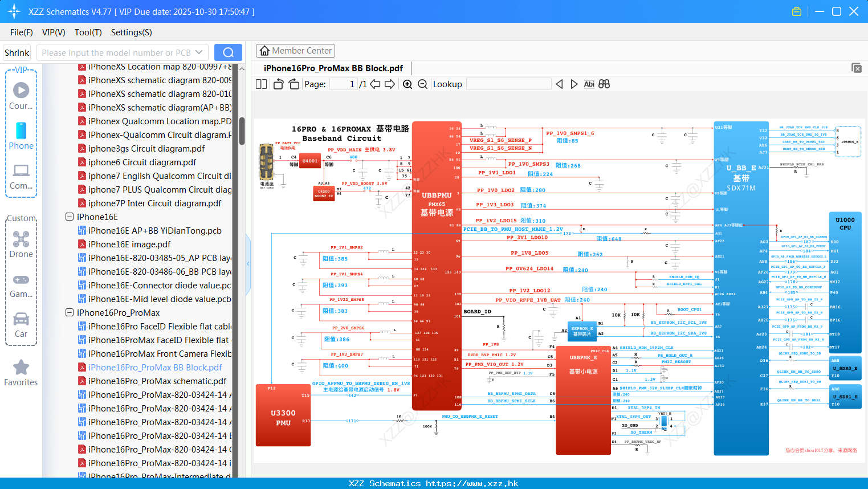
Task: Open the Courses sidebar icon
Action: [21, 96]
